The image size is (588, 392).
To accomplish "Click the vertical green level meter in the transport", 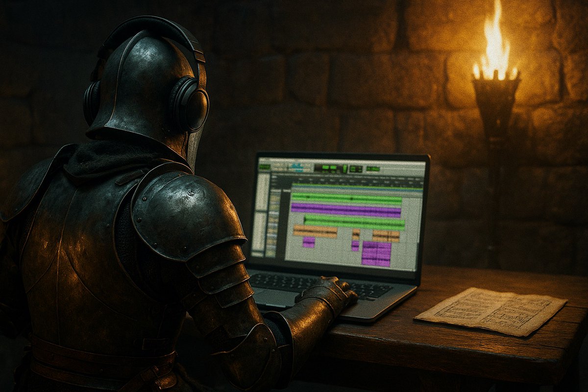I will [344, 169].
